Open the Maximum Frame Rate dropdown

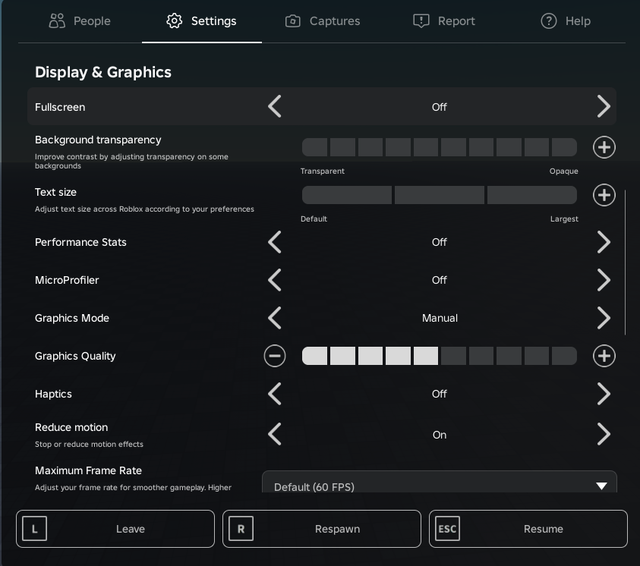pyautogui.click(x=439, y=482)
